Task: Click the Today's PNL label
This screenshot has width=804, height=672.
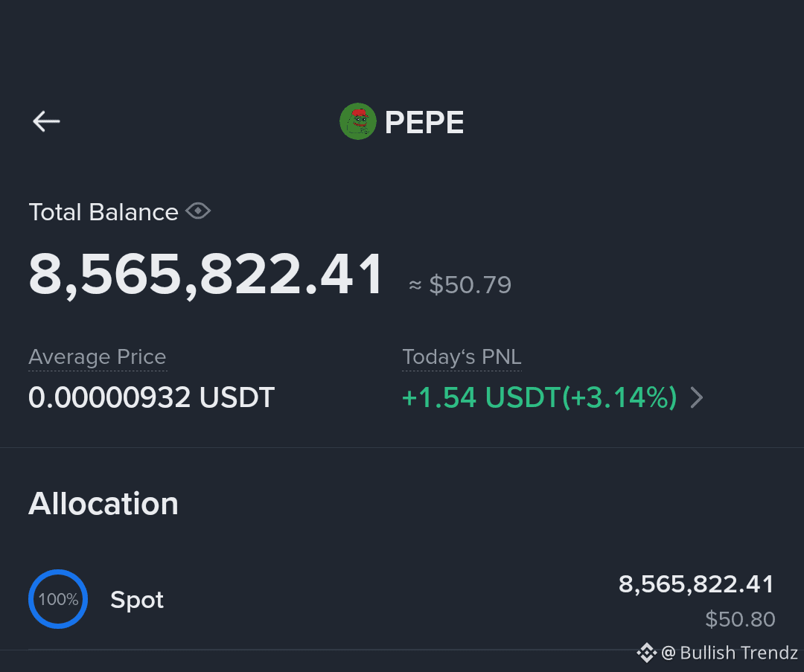Action: (462, 356)
